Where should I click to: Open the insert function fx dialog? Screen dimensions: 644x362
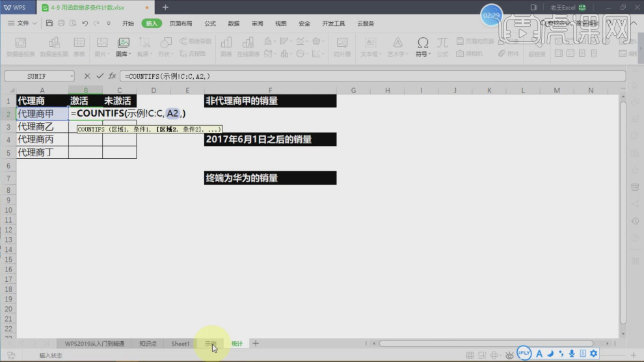(x=112, y=76)
